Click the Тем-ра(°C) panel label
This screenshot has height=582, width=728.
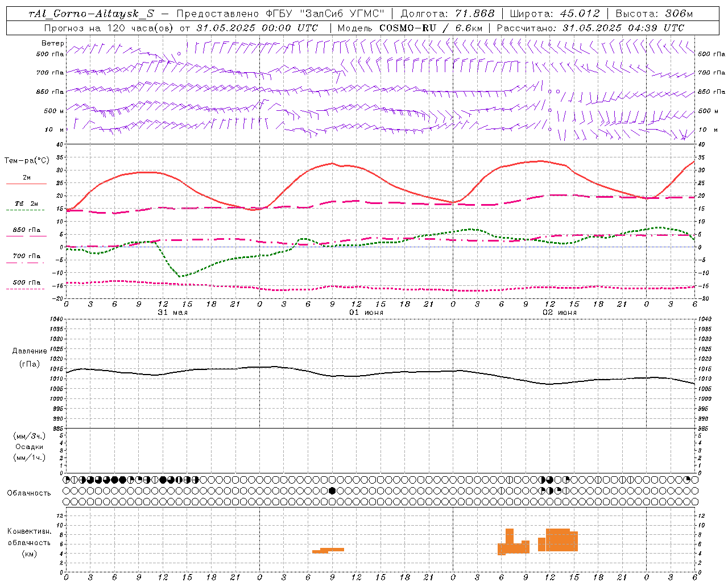[27, 161]
